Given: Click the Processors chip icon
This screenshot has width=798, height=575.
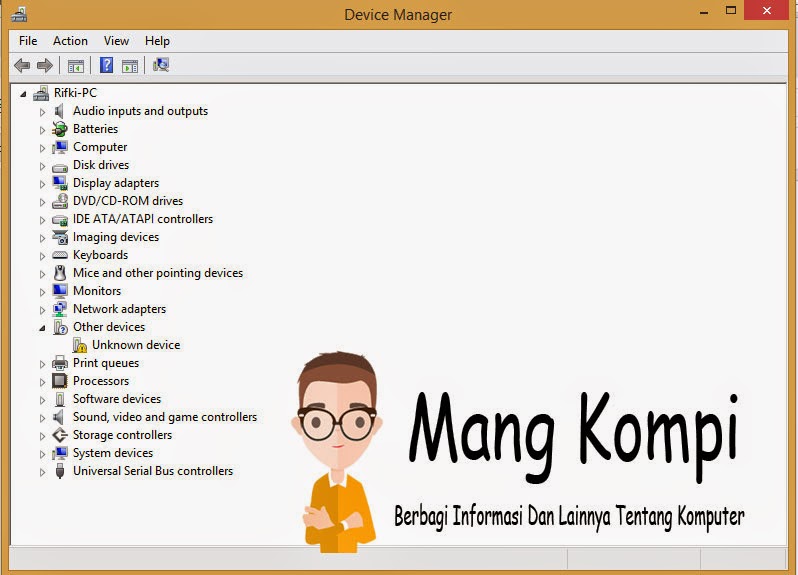Looking at the screenshot, I should point(60,381).
